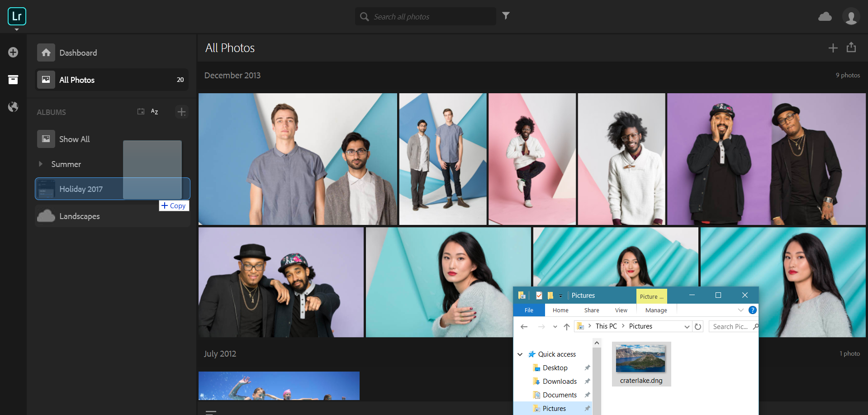Check cloud sync status icon

coord(825,16)
